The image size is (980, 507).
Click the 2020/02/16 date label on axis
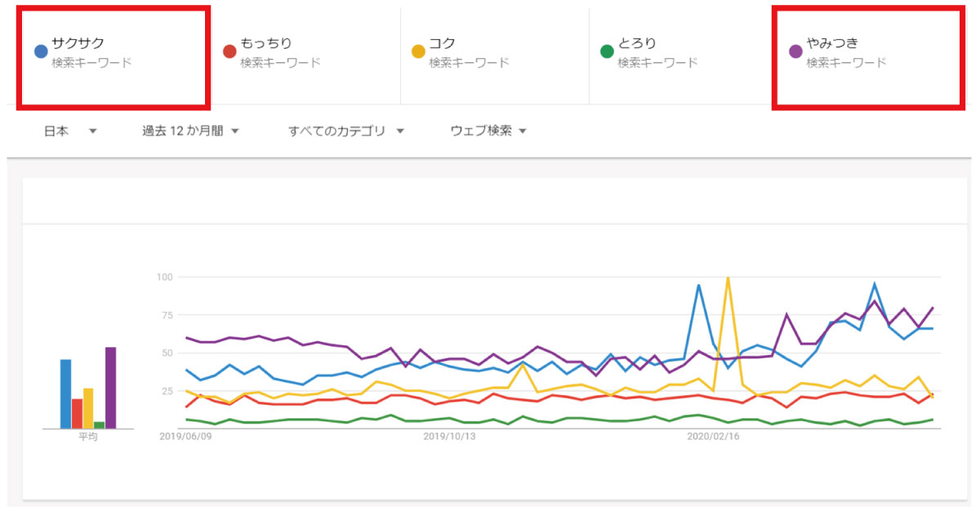point(713,437)
